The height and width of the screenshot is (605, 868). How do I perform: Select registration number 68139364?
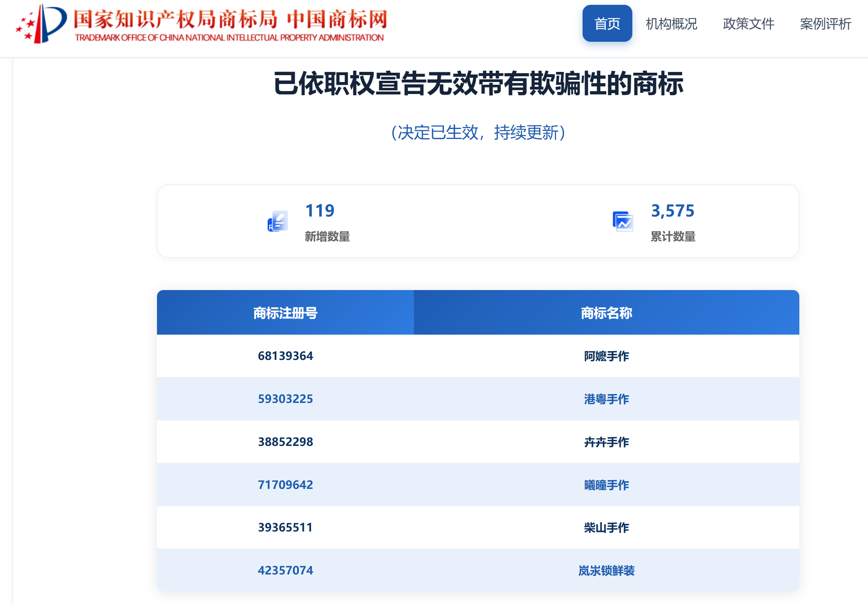pos(285,356)
